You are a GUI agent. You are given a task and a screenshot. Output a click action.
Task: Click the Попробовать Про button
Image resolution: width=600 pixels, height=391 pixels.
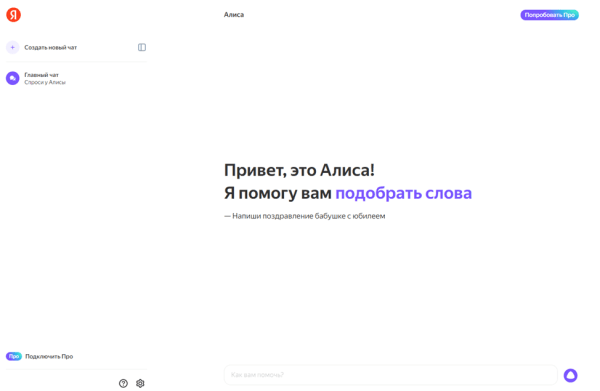[549, 15]
